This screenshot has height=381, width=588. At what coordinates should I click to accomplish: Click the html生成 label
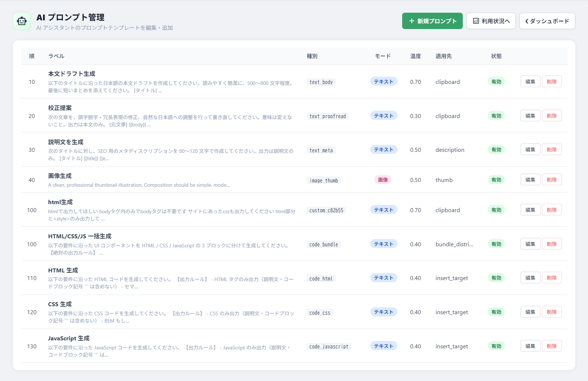(x=60, y=202)
